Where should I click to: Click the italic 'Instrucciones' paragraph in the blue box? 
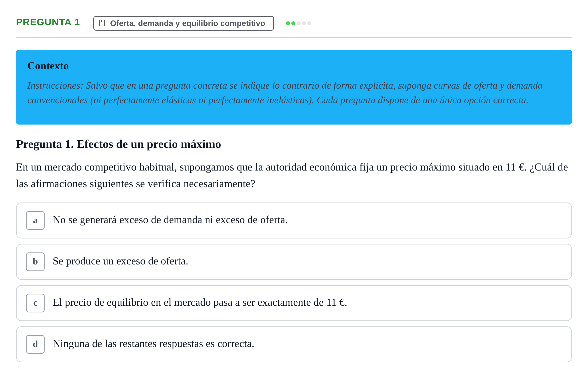(x=285, y=93)
